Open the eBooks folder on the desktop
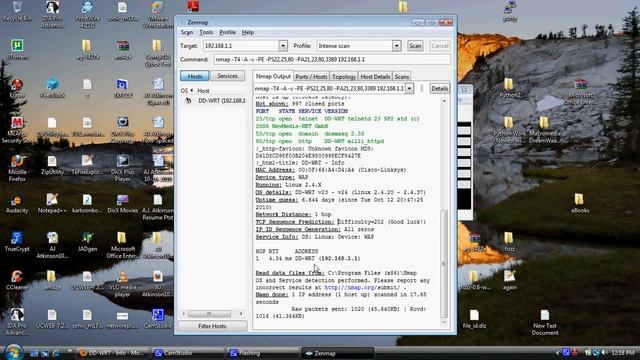The height and width of the screenshot is (360, 640). (580, 203)
